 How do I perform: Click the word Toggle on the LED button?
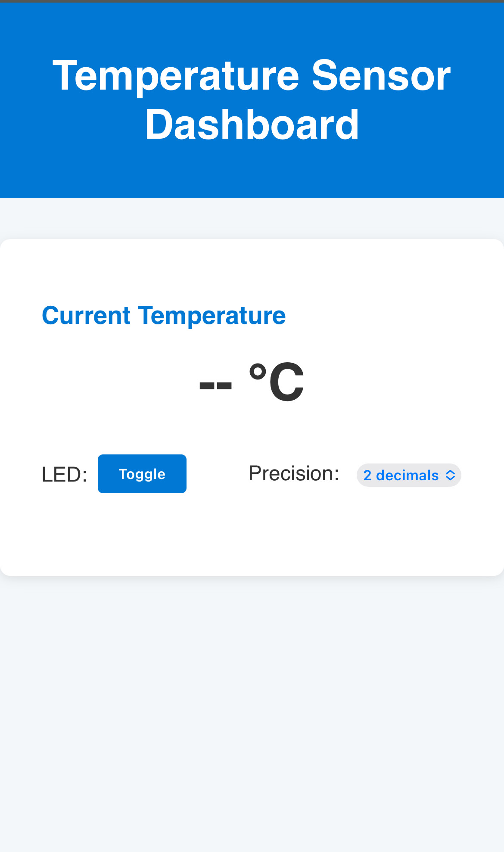tap(142, 474)
